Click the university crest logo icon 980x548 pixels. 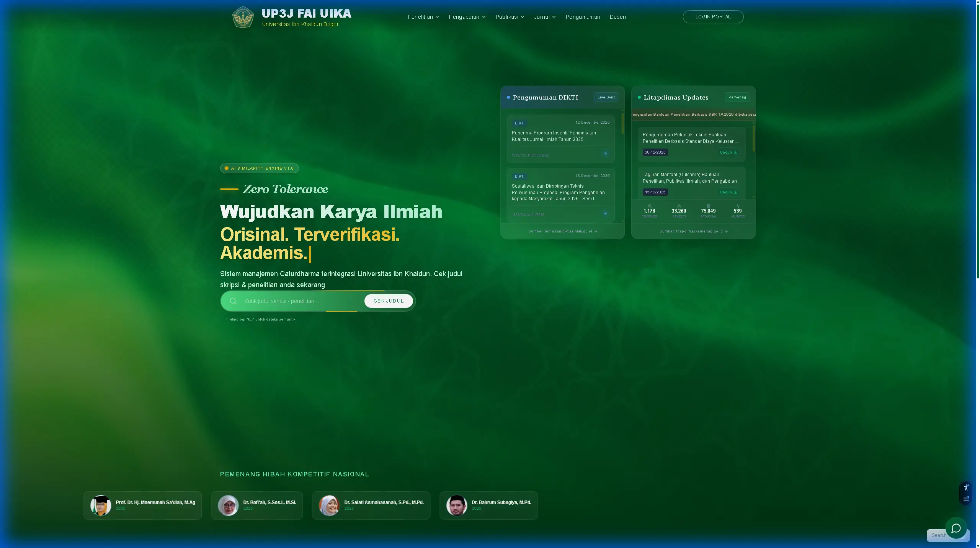243,17
